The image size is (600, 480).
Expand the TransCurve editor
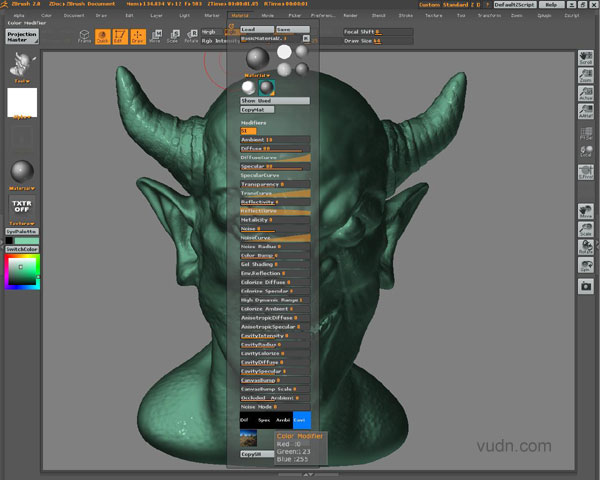click(x=275, y=193)
